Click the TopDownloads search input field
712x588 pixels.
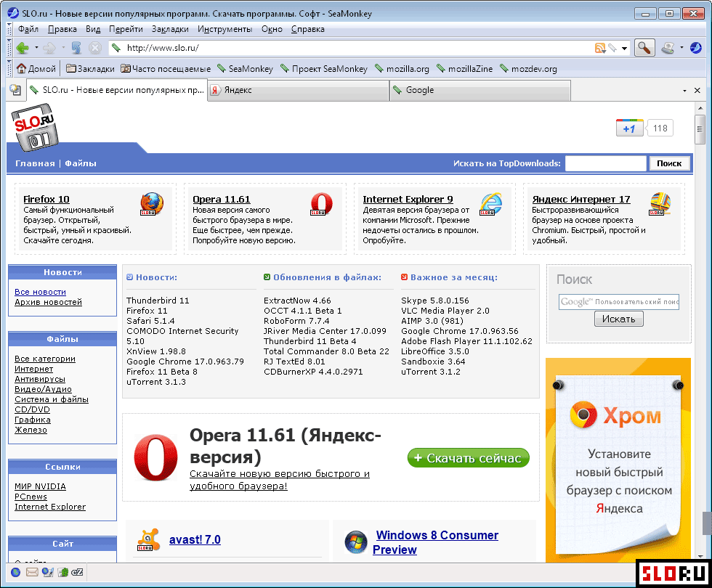click(x=605, y=163)
